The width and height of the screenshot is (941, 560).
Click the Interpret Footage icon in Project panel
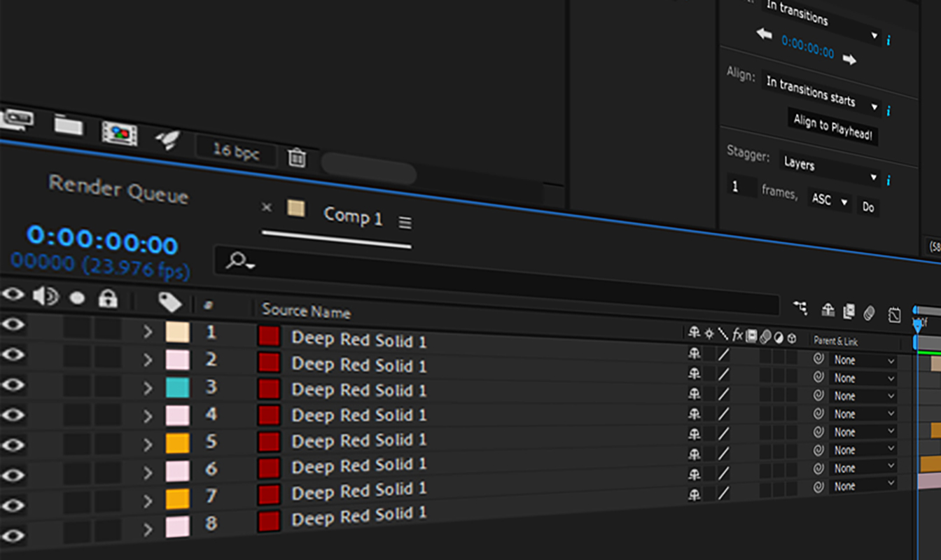pyautogui.click(x=17, y=119)
